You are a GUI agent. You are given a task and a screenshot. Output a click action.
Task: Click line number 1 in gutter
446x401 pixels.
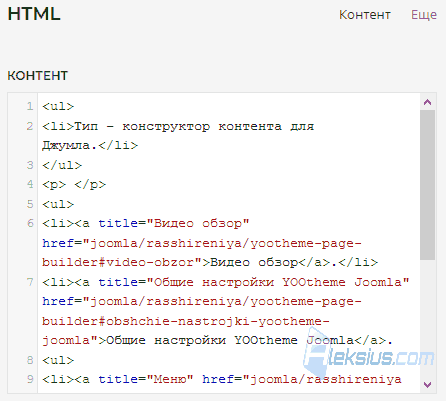[30, 106]
